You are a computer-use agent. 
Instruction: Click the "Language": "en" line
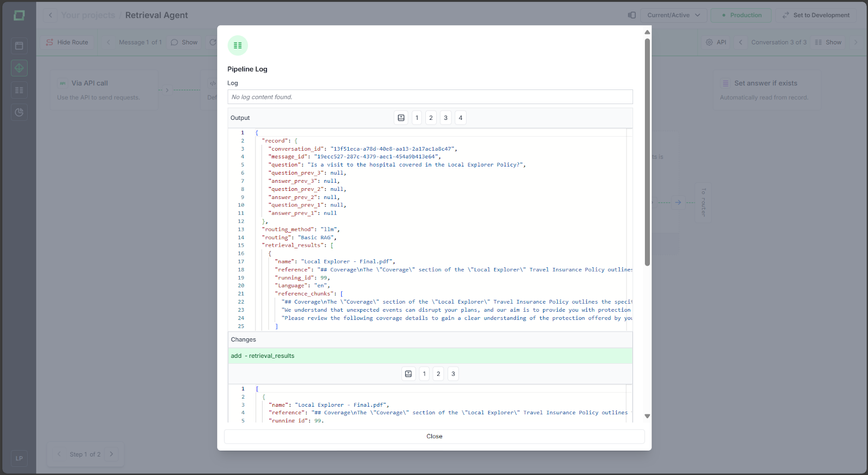click(302, 286)
